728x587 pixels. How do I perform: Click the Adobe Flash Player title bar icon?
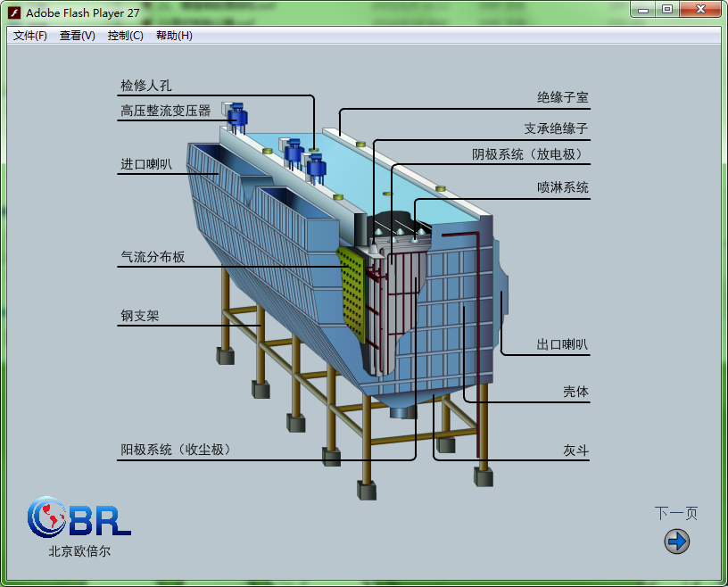[14, 12]
